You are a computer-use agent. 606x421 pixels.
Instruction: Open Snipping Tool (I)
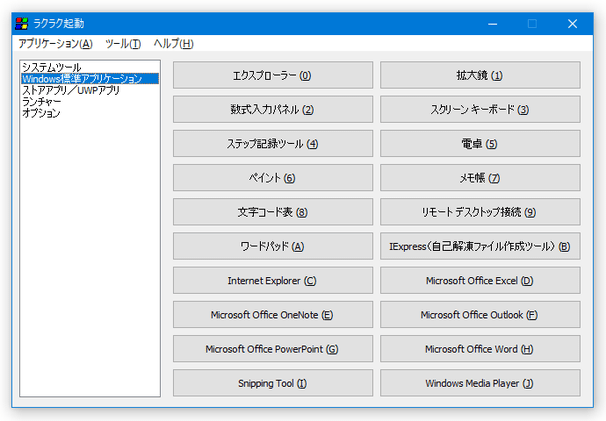[273, 383]
